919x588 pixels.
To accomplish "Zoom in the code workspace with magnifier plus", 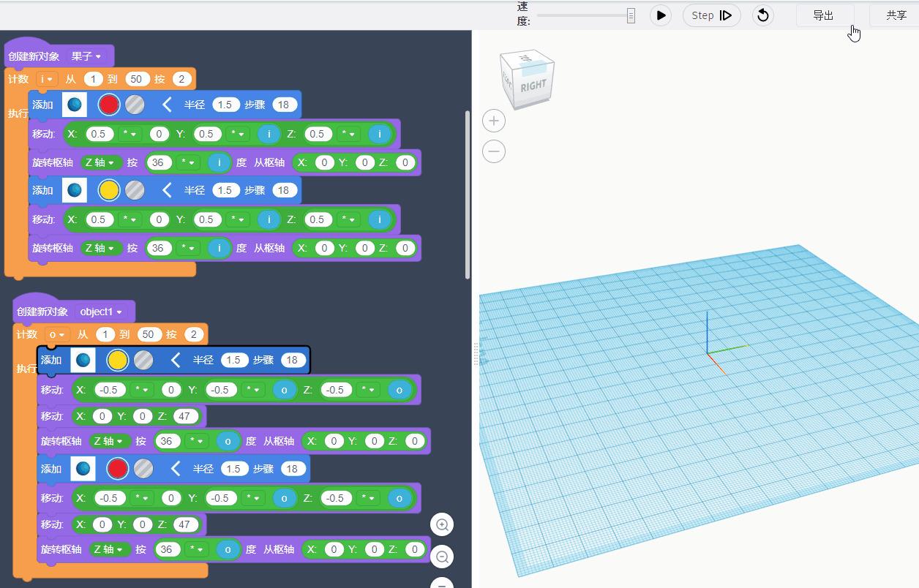I will (442, 524).
